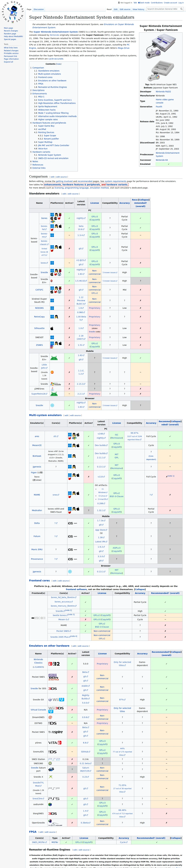
Task: Select the Read tab
Action: tap(109, 9)
